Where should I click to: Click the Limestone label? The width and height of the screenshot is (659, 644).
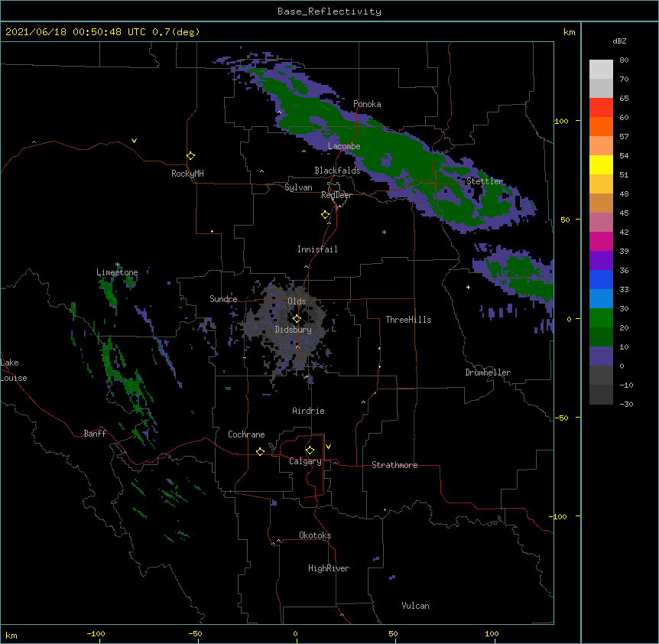pos(117,272)
